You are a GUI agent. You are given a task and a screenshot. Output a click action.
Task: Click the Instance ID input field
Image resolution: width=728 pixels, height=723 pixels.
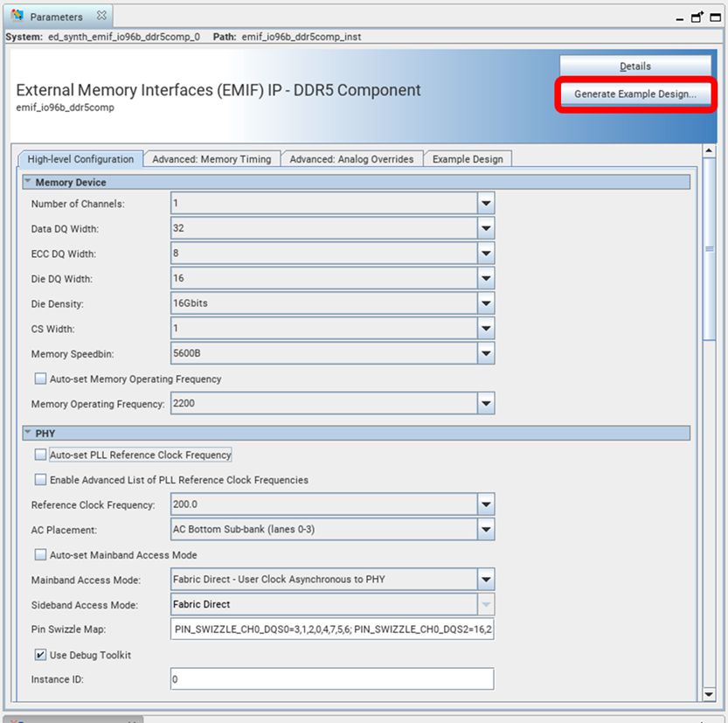[332, 679]
